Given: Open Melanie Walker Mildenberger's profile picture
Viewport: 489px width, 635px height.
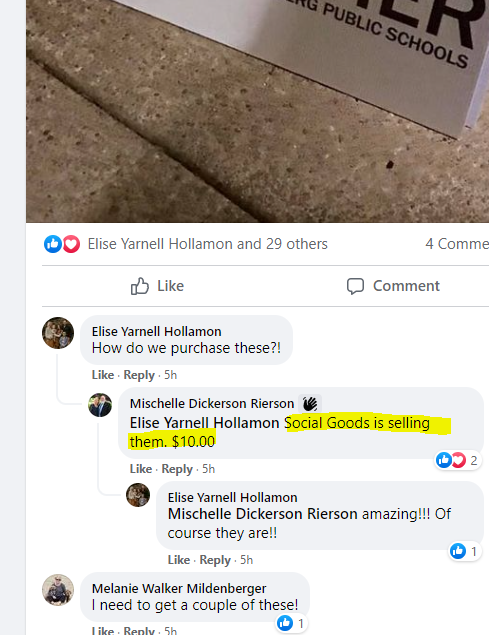Looking at the screenshot, I should (58, 590).
